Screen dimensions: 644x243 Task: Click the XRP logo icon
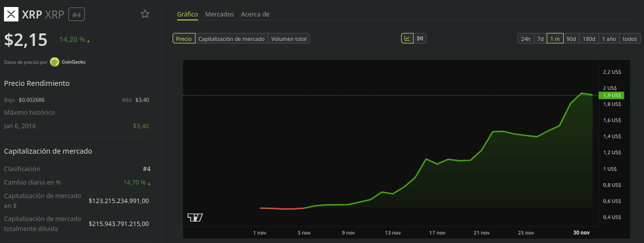click(x=11, y=14)
